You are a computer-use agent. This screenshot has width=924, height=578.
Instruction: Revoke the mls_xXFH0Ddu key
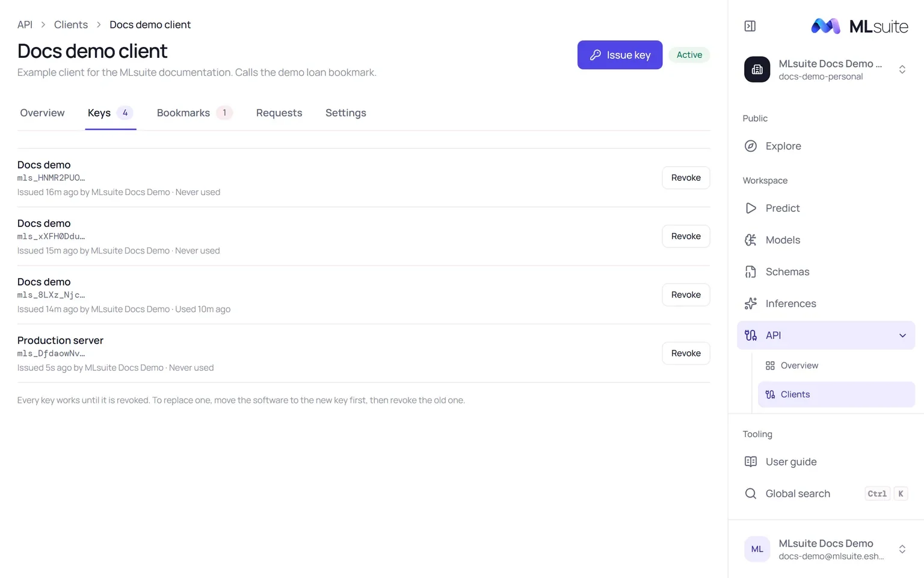coord(686,236)
